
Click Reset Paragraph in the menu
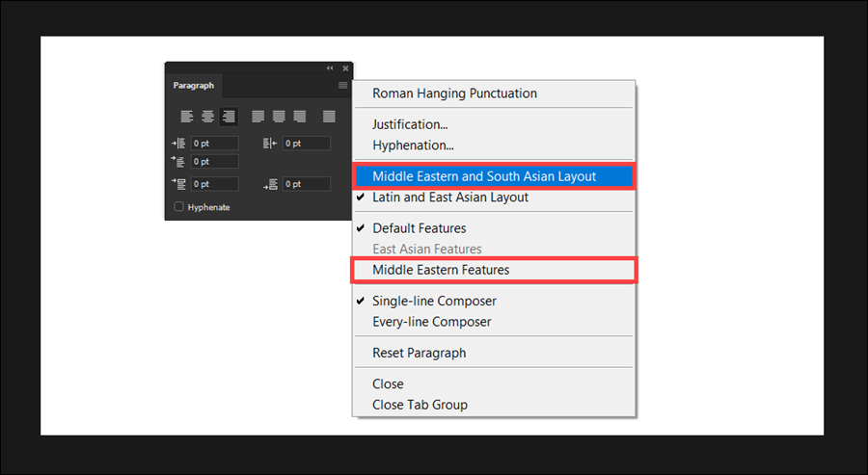[x=494, y=353]
